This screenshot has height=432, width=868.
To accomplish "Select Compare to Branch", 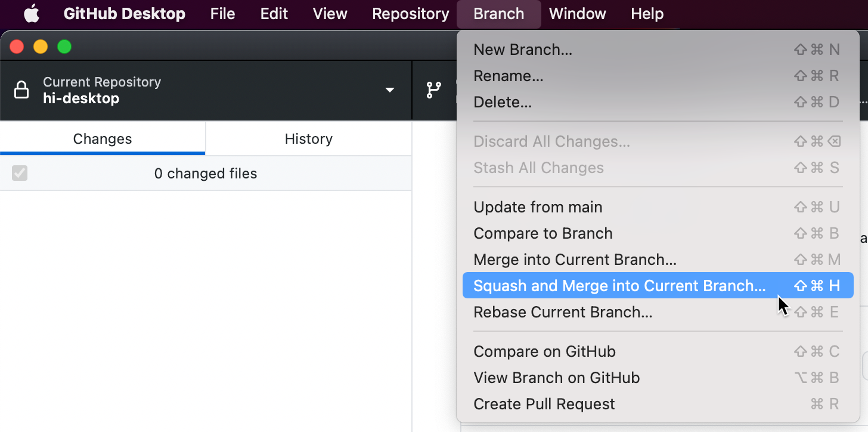I will tap(542, 233).
